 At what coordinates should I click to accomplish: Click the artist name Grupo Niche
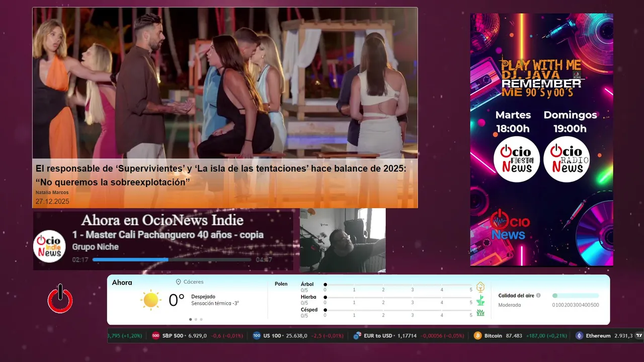(x=95, y=247)
